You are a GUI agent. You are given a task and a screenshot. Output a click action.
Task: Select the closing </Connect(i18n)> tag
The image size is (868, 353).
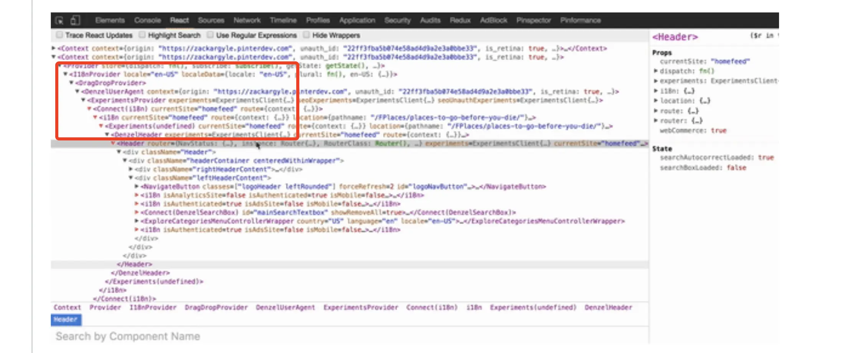tap(124, 299)
